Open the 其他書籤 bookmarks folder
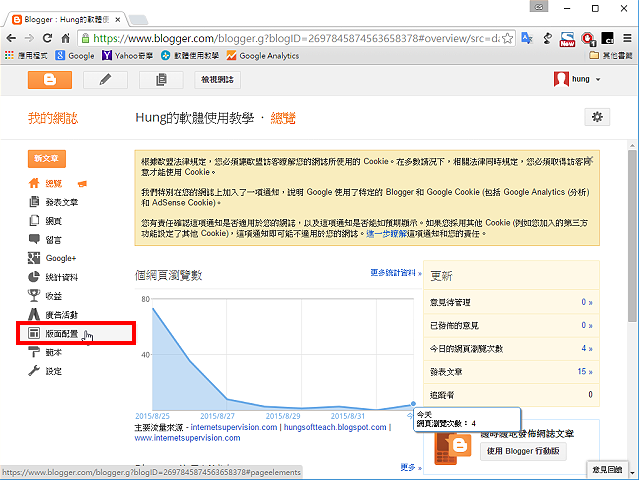 (x=611, y=56)
